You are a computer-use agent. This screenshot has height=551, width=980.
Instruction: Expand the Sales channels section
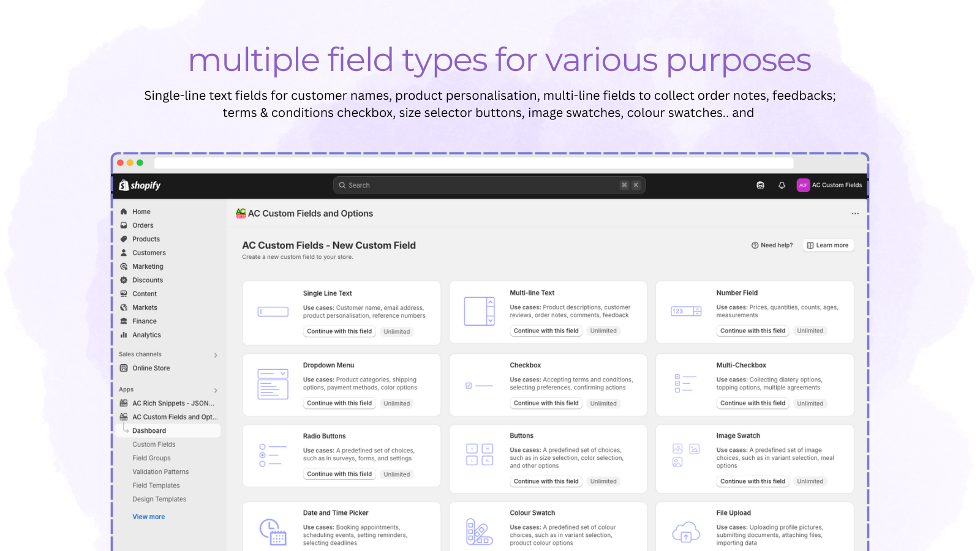point(216,355)
